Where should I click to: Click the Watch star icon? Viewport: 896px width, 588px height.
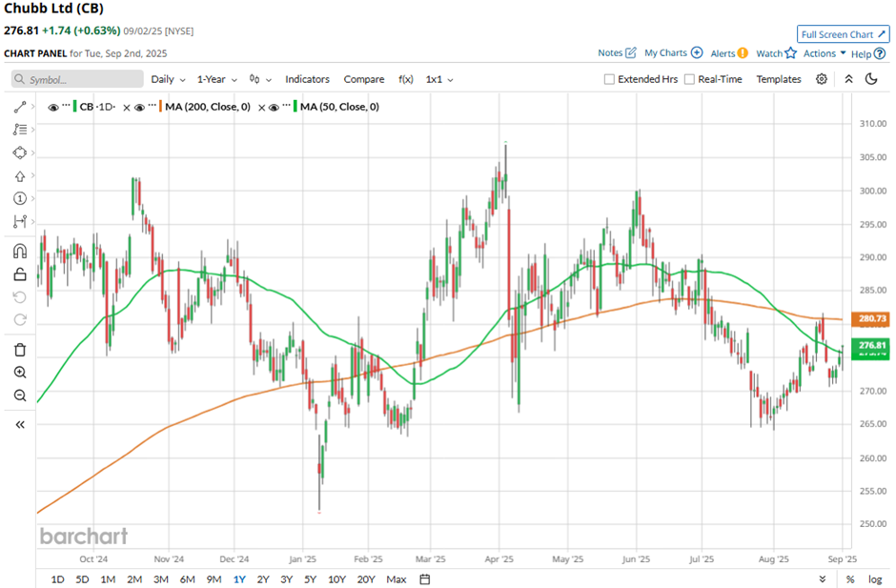click(x=790, y=53)
